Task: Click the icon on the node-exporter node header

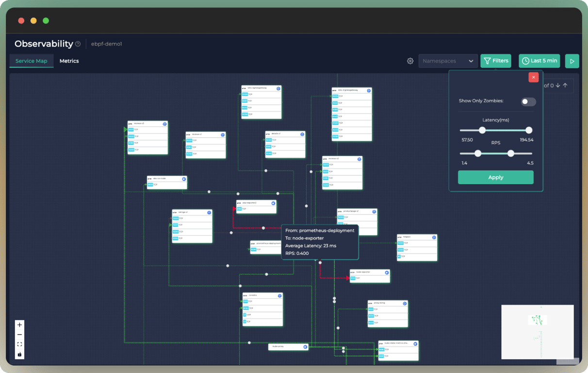Action: (x=386, y=271)
